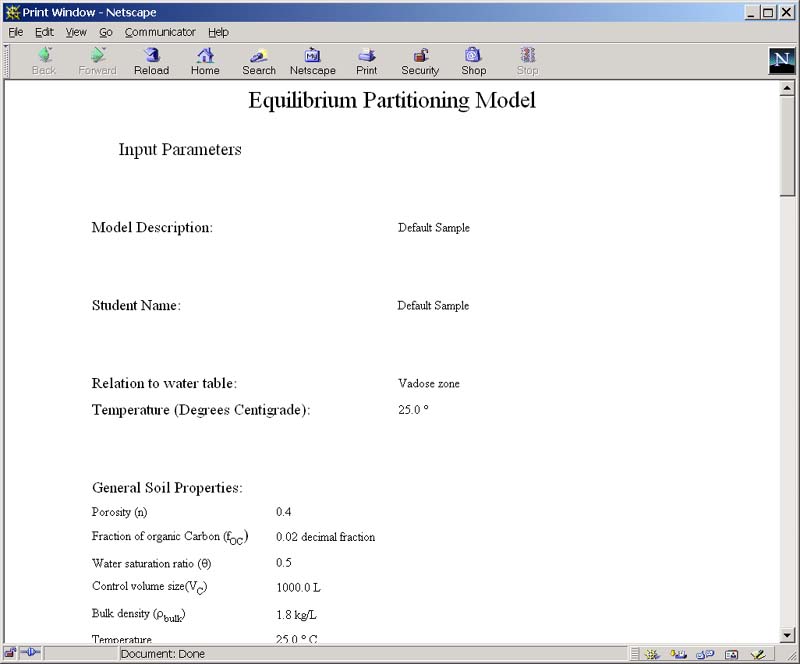Click the Stop button
800x664 pixels.
click(x=527, y=60)
